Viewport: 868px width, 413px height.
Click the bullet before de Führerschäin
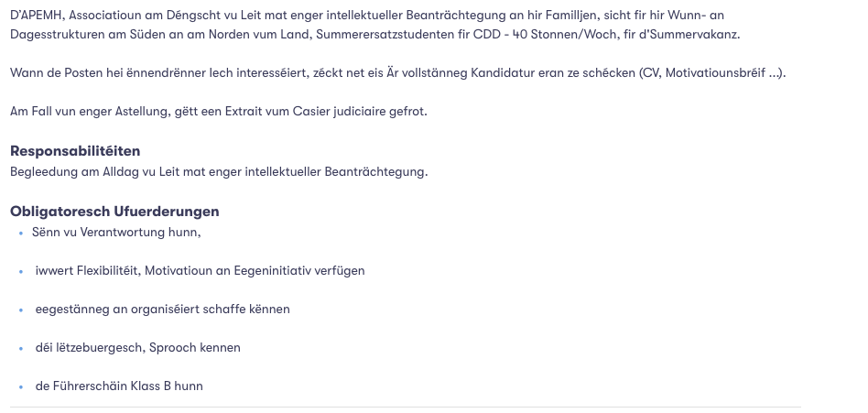21,387
